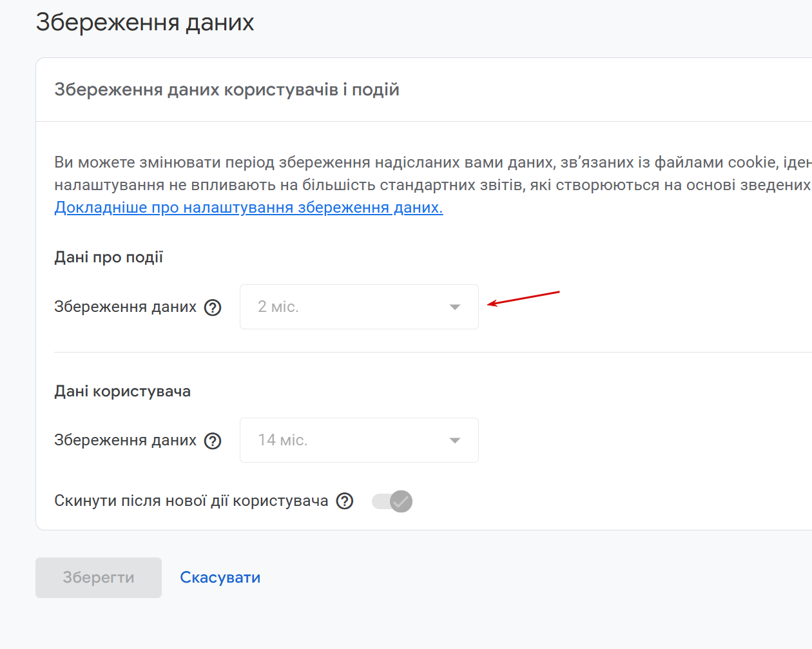The width and height of the screenshot is (812, 649).
Task: Open help icon beside event data retention
Action: click(213, 307)
